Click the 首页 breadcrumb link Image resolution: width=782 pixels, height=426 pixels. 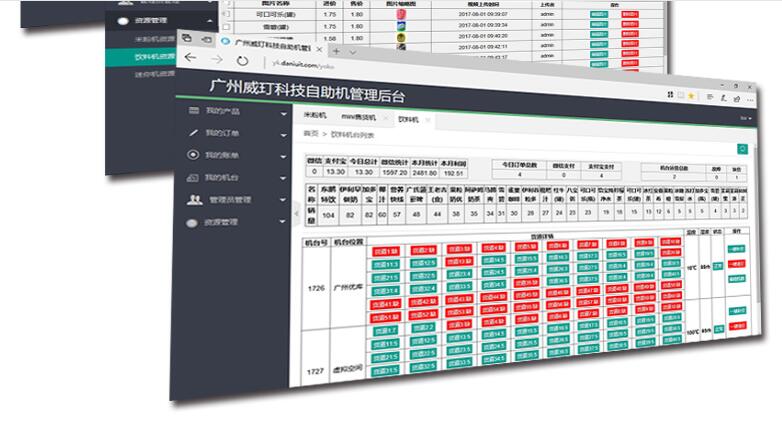(x=311, y=133)
